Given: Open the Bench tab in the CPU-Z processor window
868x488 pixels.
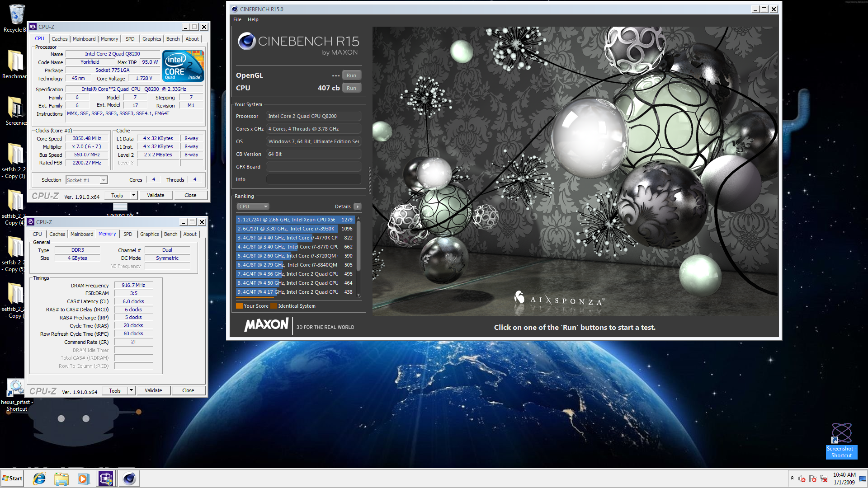Looking at the screenshot, I should coord(173,39).
